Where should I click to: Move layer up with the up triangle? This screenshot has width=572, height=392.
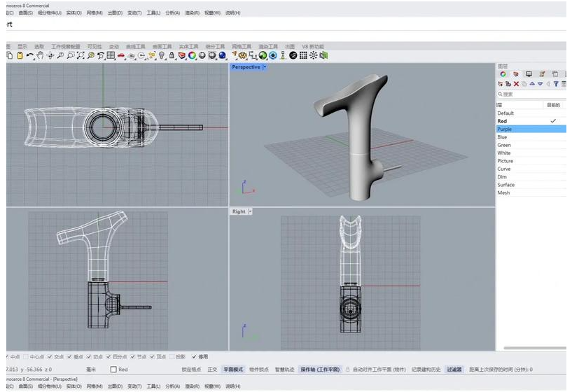click(532, 84)
